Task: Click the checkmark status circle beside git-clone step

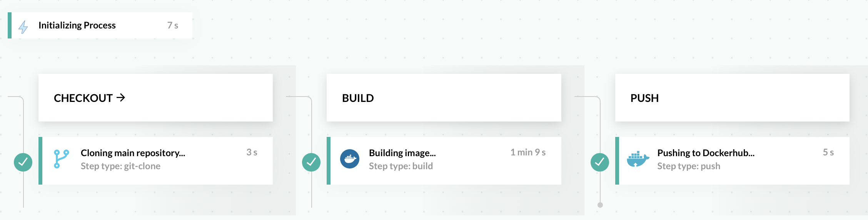Action: coord(23,162)
